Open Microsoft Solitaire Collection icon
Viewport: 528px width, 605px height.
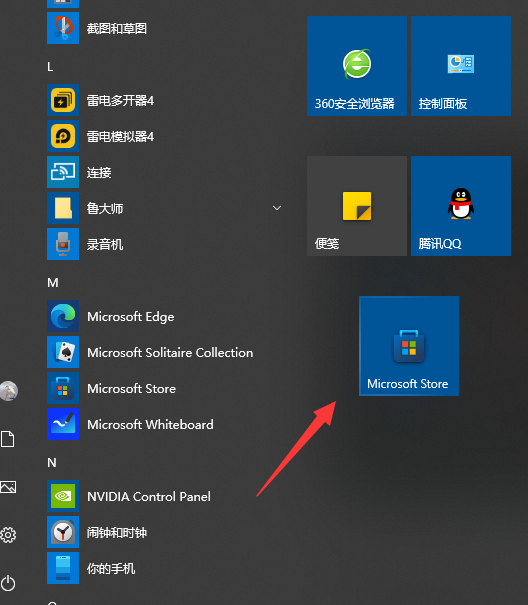[x=63, y=352]
